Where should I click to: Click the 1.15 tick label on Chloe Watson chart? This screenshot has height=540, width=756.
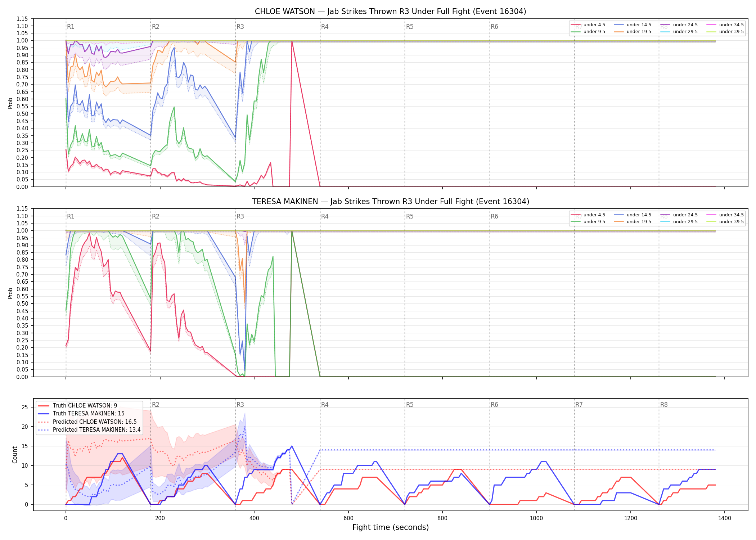(x=22, y=19)
